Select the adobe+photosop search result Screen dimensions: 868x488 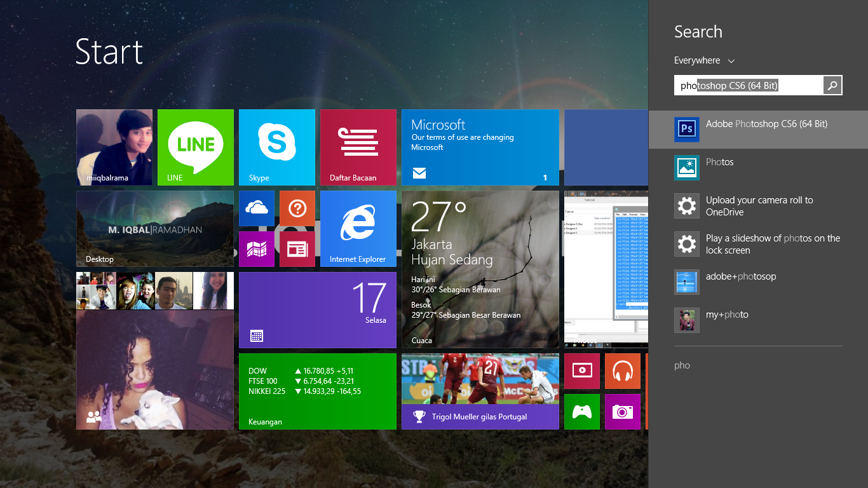(x=758, y=282)
